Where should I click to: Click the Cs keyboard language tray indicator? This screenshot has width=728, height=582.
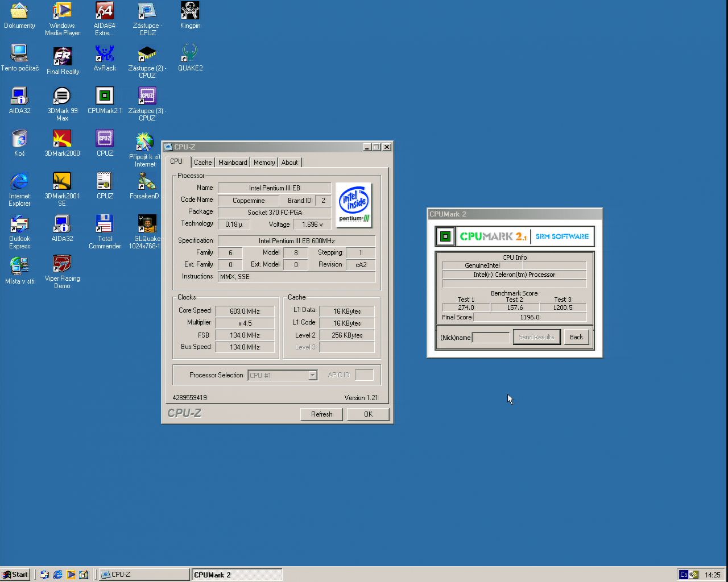(684, 575)
